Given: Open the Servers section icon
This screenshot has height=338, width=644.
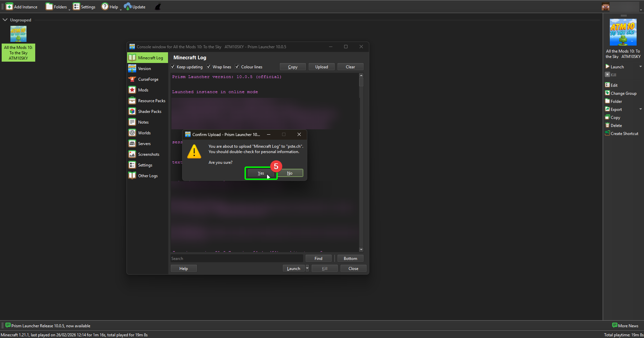Looking at the screenshot, I should 132,143.
